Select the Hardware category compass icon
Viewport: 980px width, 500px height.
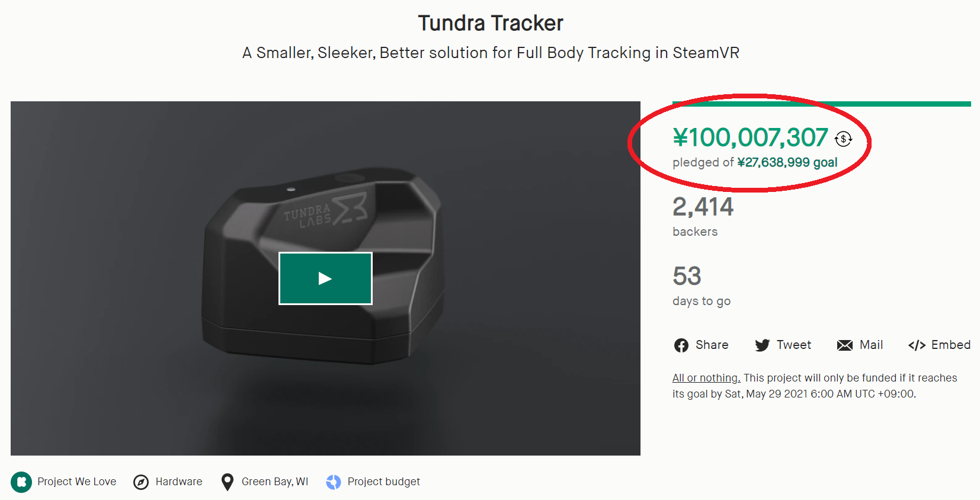click(140, 482)
